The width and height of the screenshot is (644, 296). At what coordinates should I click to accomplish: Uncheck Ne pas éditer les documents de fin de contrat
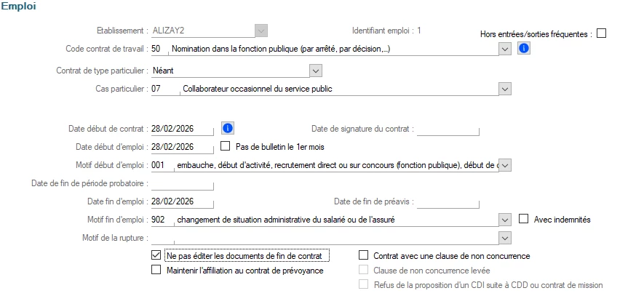click(x=156, y=256)
